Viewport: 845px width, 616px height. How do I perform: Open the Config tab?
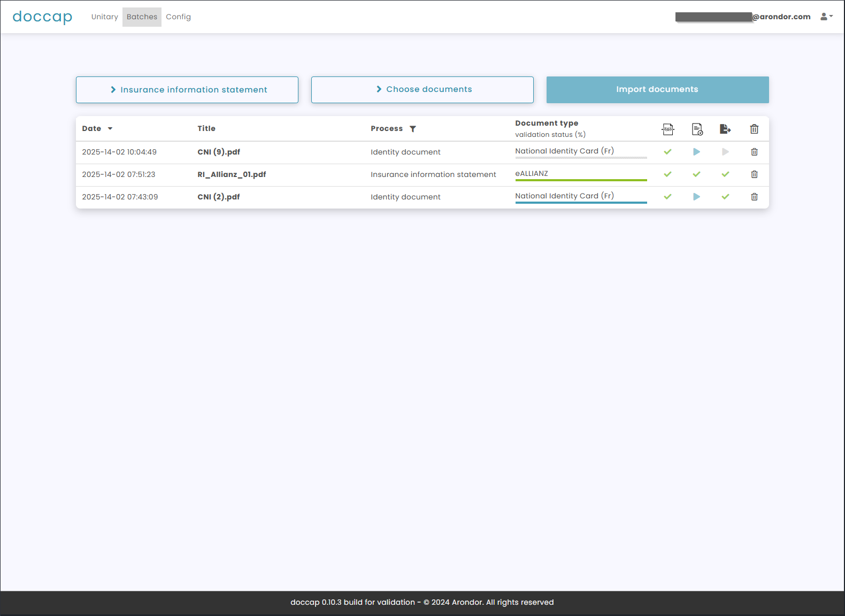coord(178,17)
